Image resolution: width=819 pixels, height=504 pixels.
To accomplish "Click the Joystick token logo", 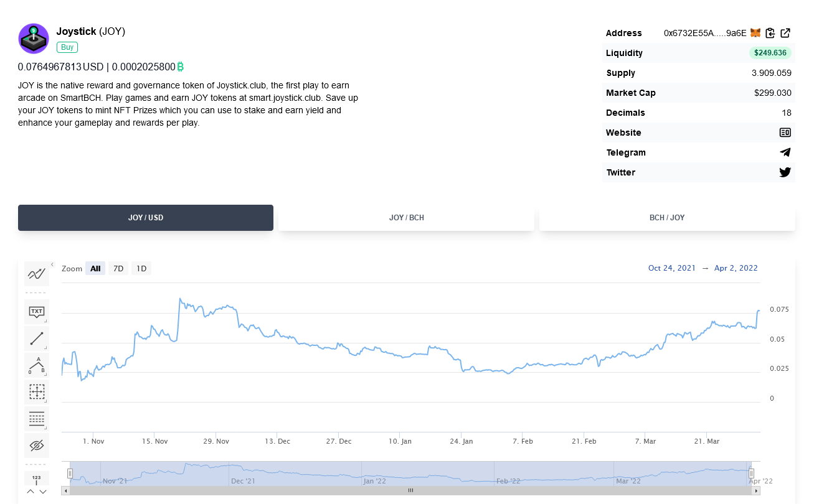I will (34, 39).
